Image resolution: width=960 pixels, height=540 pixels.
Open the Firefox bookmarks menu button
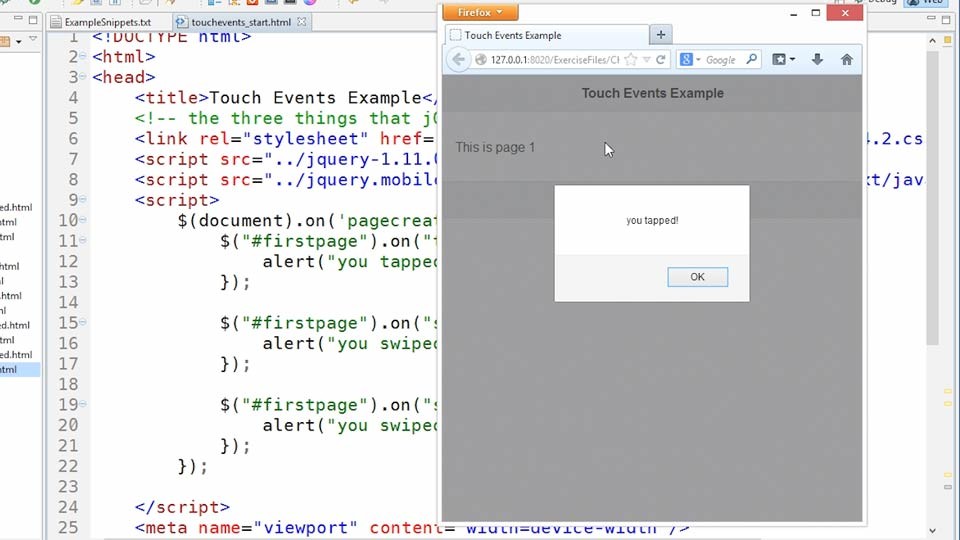point(783,59)
